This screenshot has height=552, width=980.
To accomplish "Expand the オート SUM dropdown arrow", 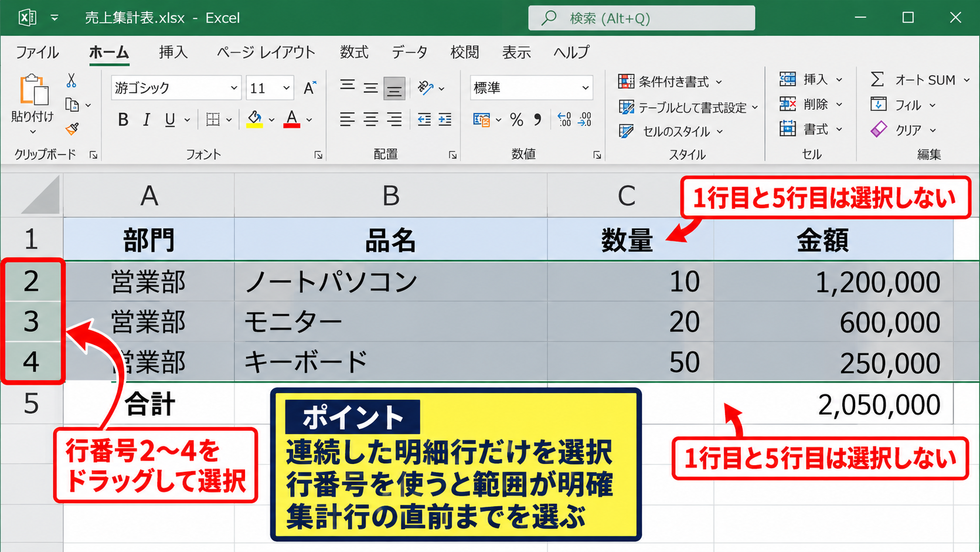I will (x=967, y=80).
